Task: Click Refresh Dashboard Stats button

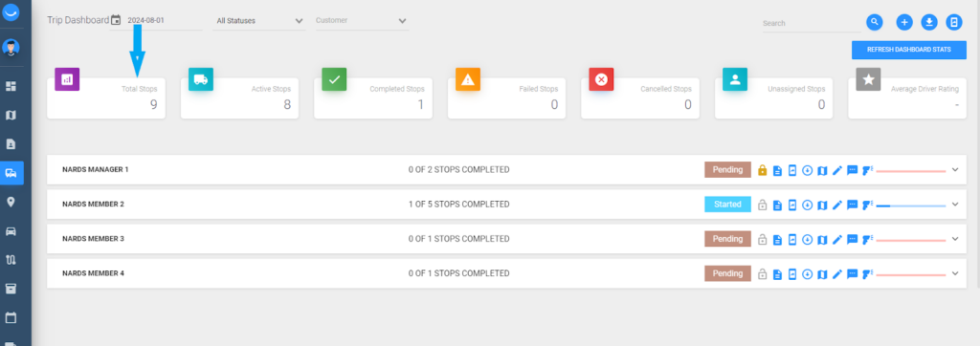Action: tap(909, 50)
